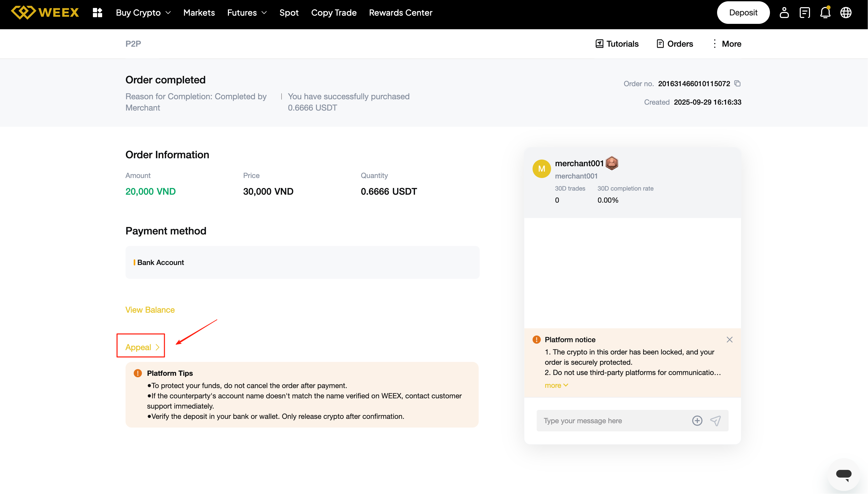This screenshot has width=868, height=494.
Task: Click the chat message input field
Action: pyautogui.click(x=611, y=421)
